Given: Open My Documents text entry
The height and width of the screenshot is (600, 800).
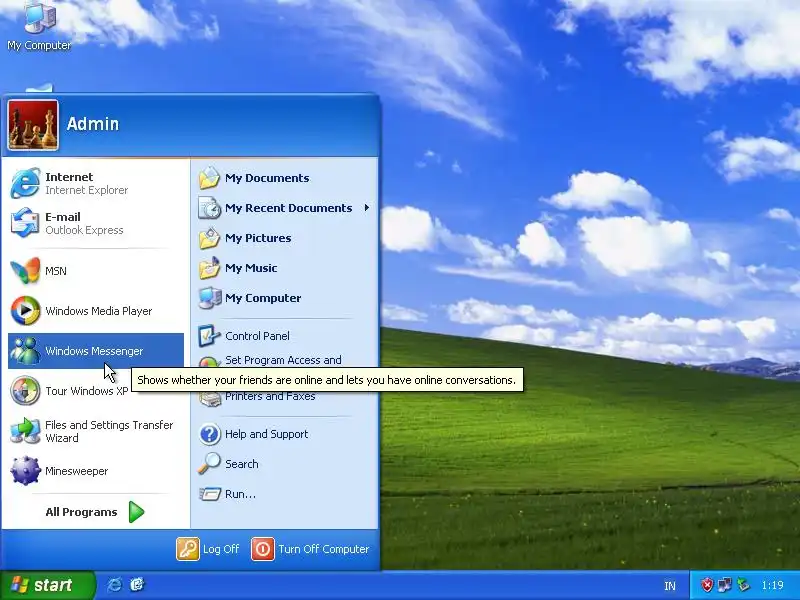Looking at the screenshot, I should (267, 178).
